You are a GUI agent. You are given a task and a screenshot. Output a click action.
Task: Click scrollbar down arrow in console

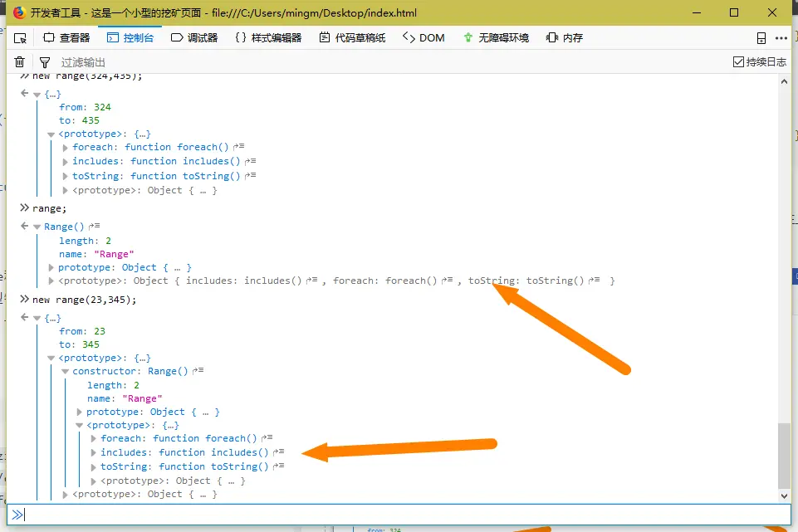[x=784, y=495]
